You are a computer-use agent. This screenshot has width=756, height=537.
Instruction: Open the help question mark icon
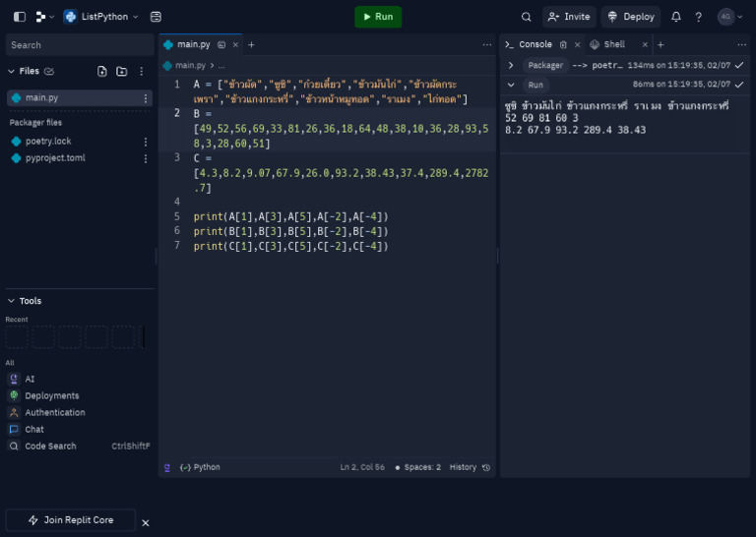699,17
